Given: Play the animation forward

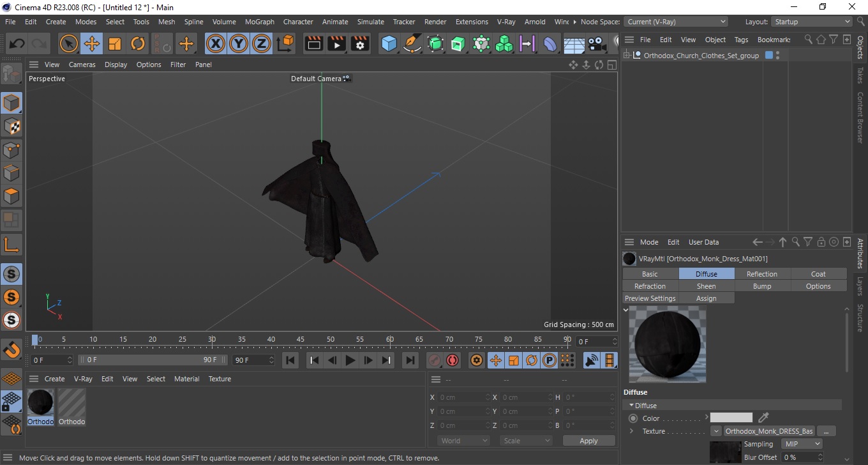Looking at the screenshot, I should [x=350, y=360].
